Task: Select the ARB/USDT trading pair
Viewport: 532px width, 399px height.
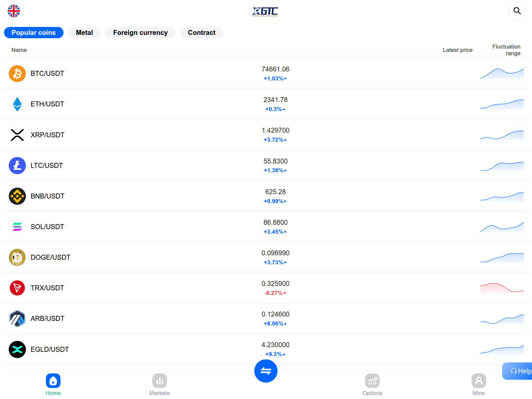Action: coord(48,319)
